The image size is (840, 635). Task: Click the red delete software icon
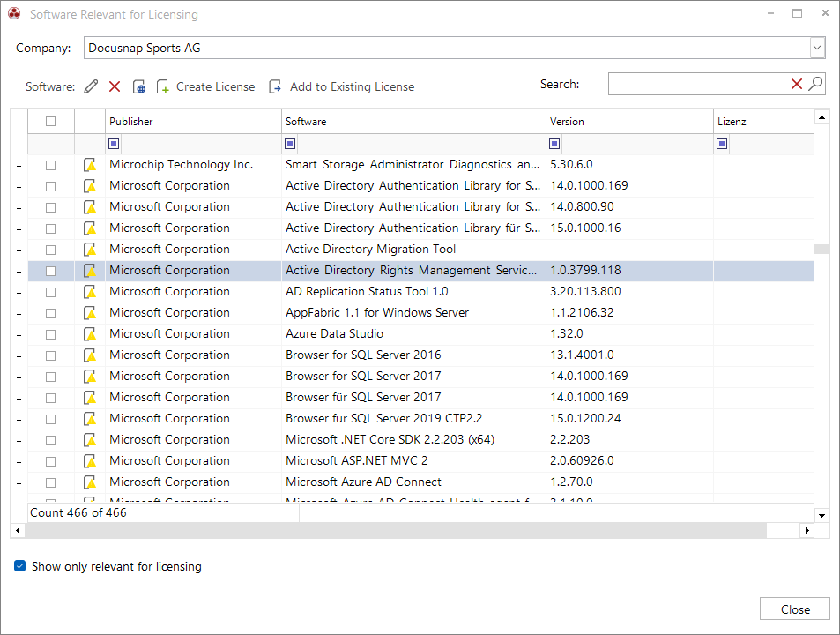tap(115, 86)
